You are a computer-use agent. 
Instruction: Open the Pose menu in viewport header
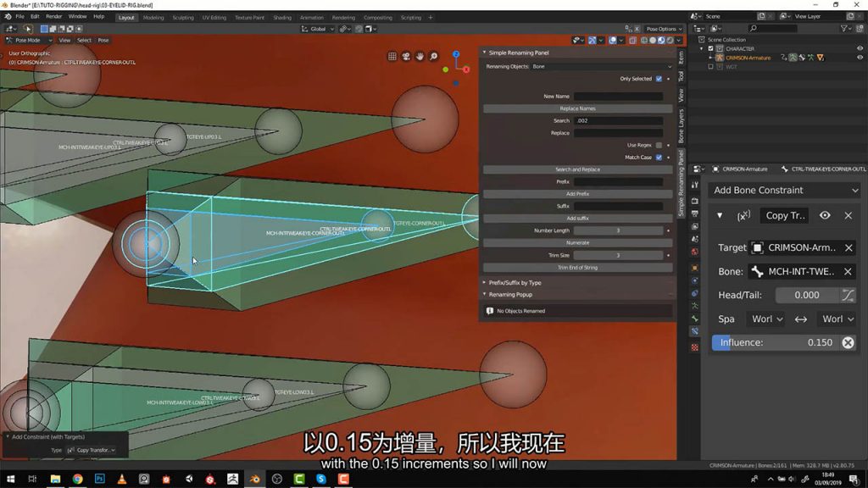(103, 41)
